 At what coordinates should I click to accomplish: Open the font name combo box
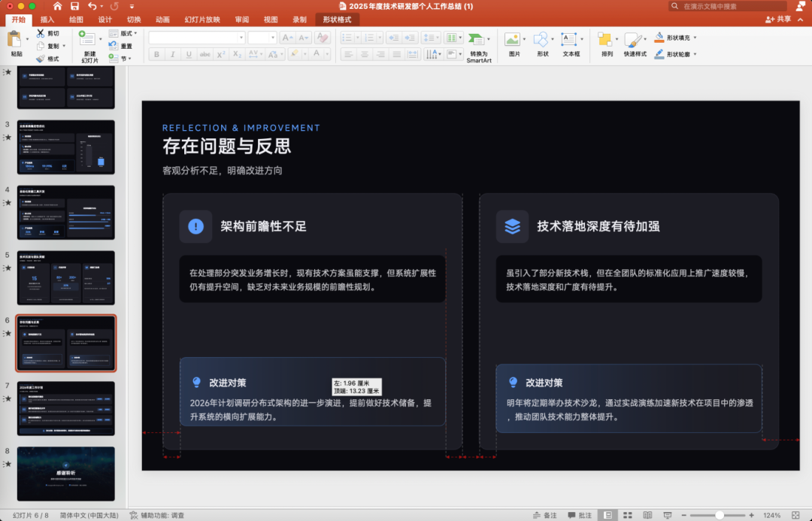(x=197, y=38)
